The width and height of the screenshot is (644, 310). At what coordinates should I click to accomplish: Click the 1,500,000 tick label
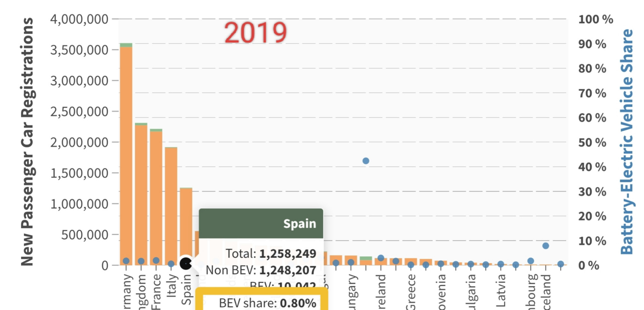click(79, 173)
